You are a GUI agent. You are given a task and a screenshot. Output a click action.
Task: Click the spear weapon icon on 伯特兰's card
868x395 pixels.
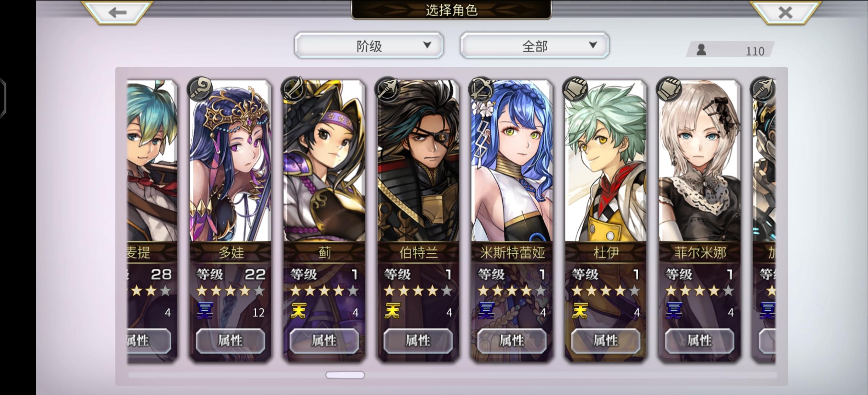click(x=387, y=89)
